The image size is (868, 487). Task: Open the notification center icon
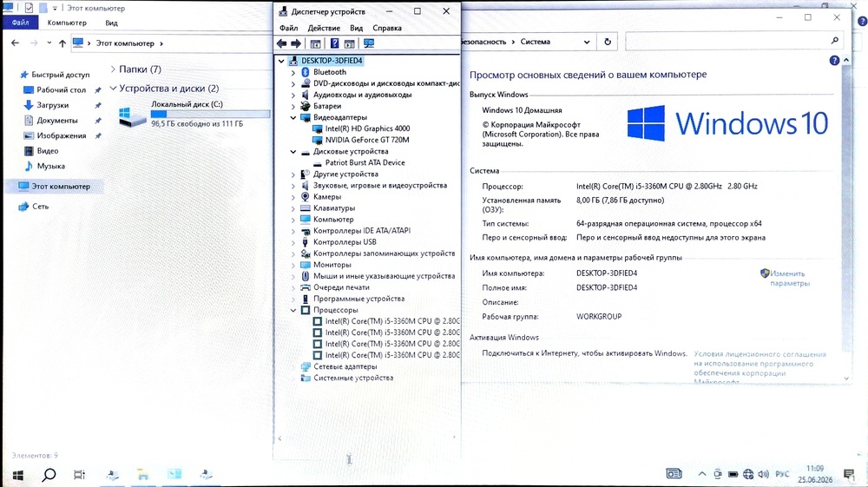[849, 474]
